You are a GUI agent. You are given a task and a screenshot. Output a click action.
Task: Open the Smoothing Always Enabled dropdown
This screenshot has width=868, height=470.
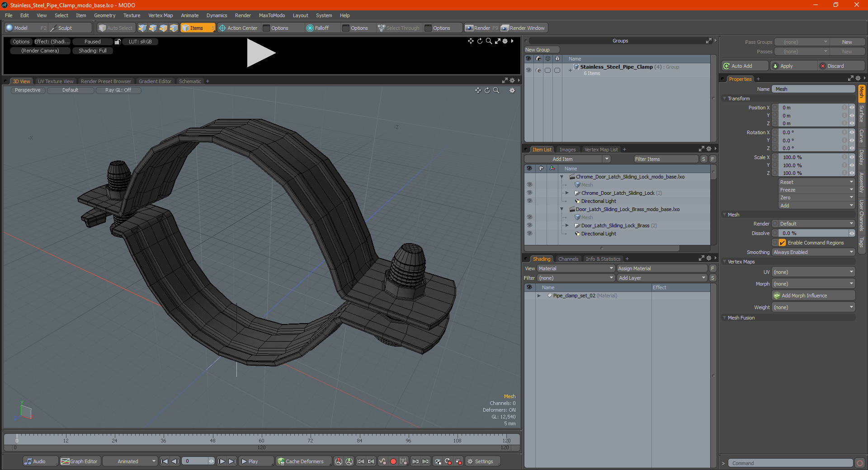pyautogui.click(x=813, y=252)
